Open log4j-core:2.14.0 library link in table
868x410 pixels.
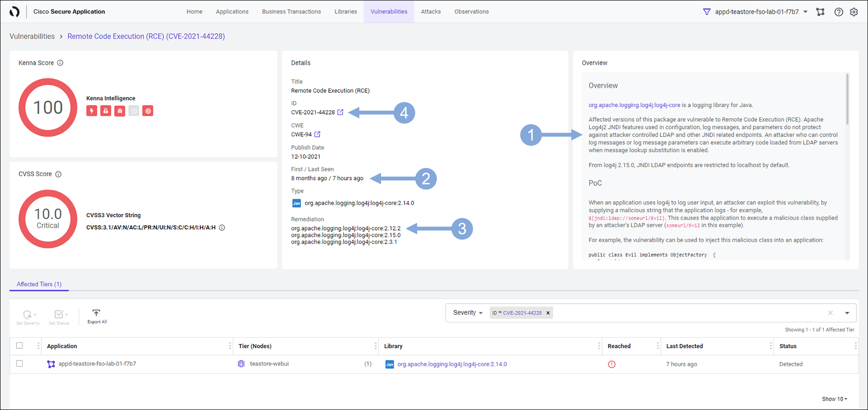pyautogui.click(x=452, y=364)
